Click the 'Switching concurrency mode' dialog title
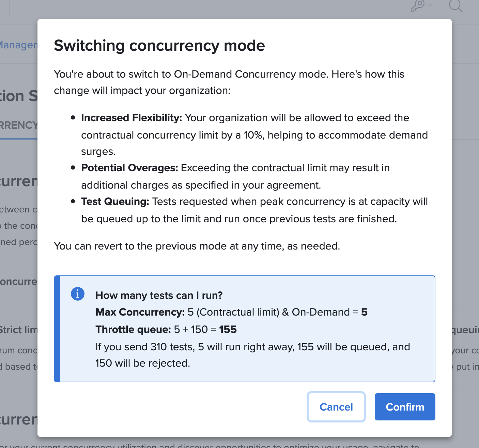Screen dimensions: 479x448 click(159, 46)
